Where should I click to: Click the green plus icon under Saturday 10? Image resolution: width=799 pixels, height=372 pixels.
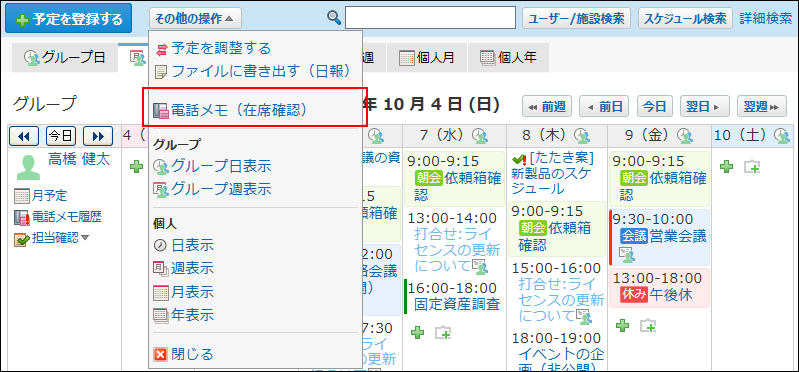(727, 166)
